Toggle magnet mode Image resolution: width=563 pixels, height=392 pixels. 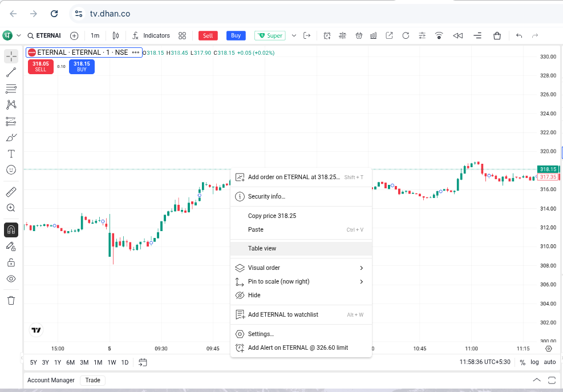11,230
